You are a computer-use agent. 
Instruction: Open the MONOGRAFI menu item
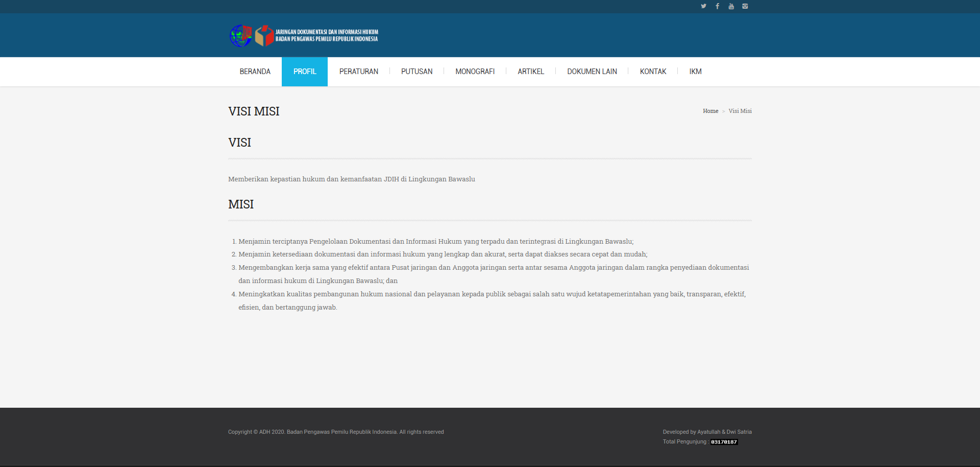(475, 72)
